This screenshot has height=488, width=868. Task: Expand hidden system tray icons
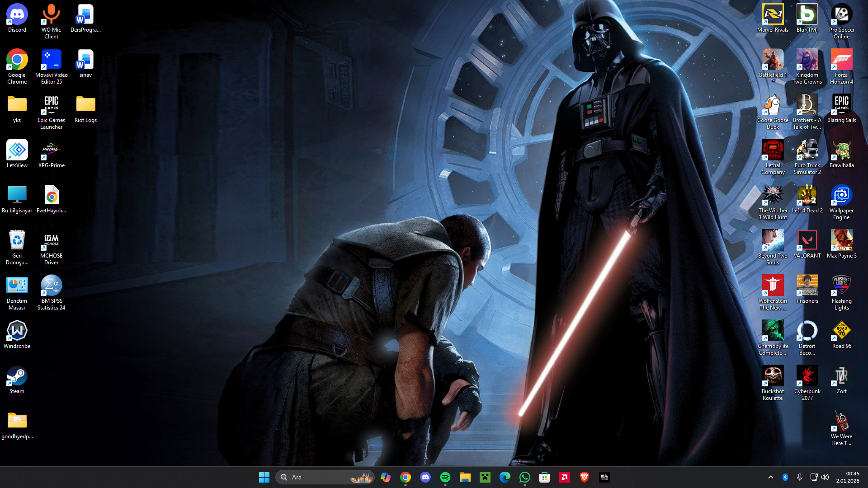(771, 477)
